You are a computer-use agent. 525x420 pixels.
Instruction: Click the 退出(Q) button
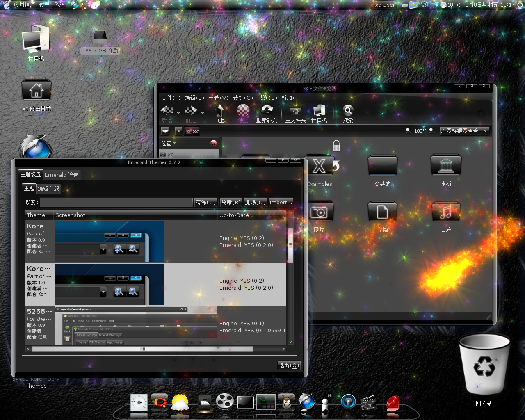pos(289,365)
